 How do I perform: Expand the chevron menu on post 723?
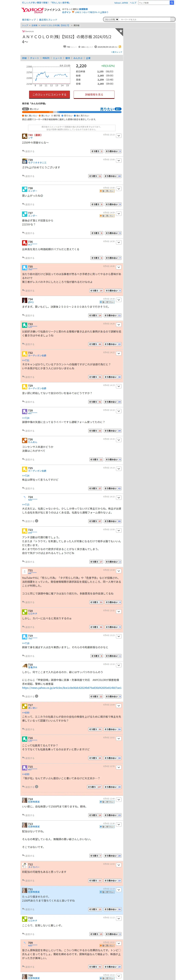point(119,531)
